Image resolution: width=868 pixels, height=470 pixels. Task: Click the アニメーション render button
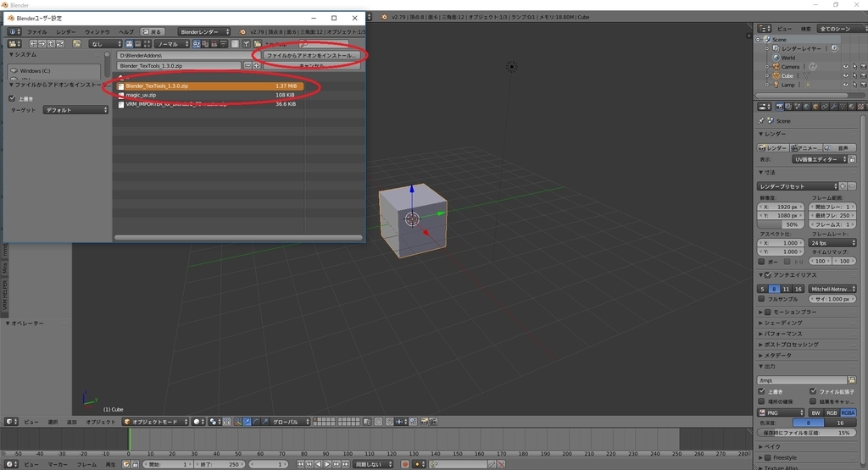coord(806,147)
